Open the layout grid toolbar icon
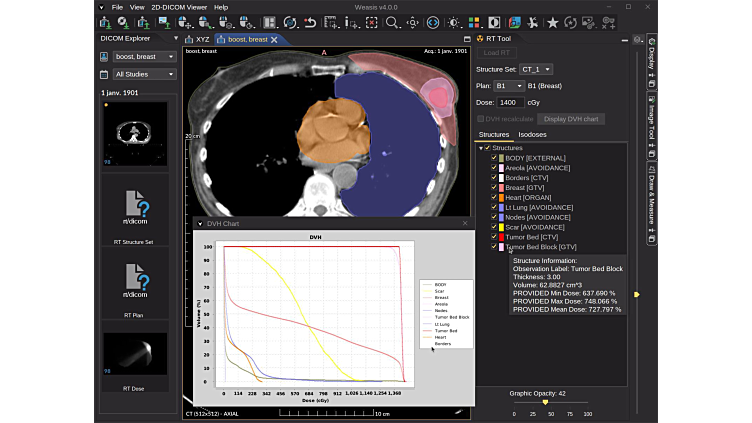This screenshot has height=423, width=752. (x=270, y=23)
